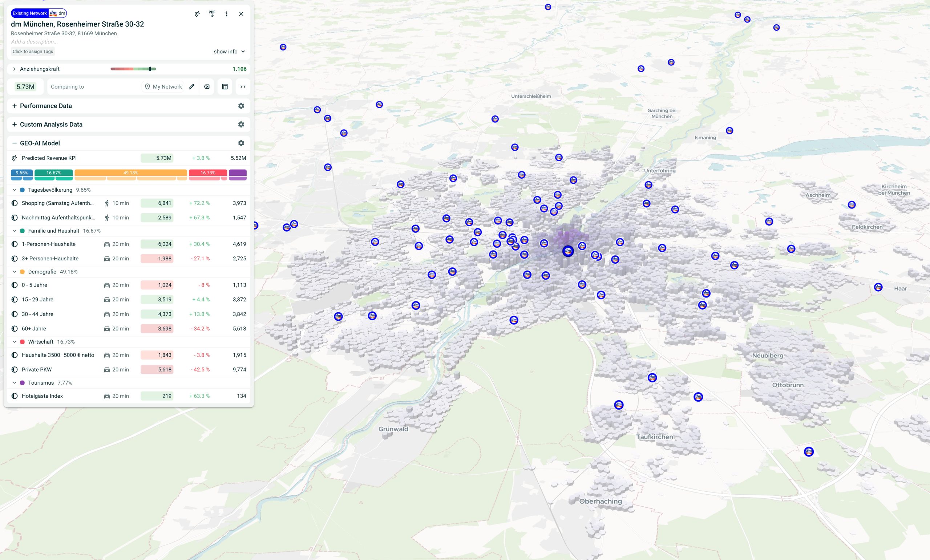Collapse the Wirtschaft group
Screen dimensions: 930x560
click(14, 342)
